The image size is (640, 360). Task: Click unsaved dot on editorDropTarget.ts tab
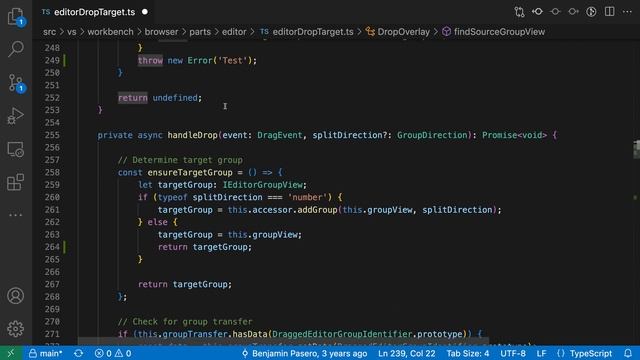(145, 12)
